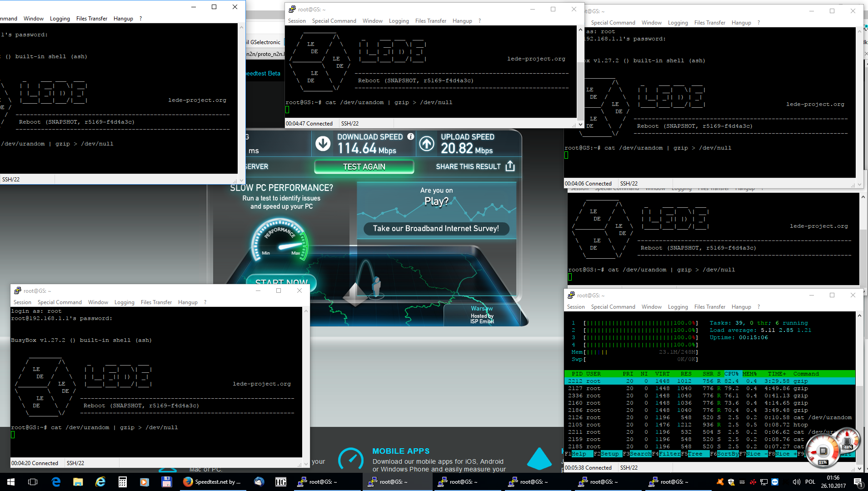868x491 pixels.
Task: Sort htop by the TIME+ column header
Action: (777, 374)
